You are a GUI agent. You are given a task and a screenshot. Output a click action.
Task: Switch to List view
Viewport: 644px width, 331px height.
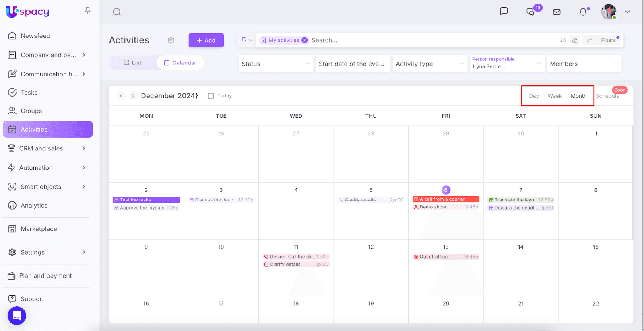coord(132,63)
